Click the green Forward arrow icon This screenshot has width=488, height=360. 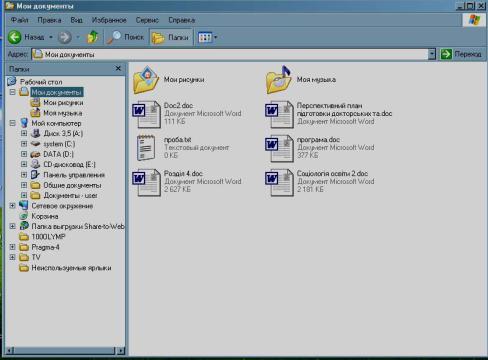pyautogui.click(x=65, y=37)
